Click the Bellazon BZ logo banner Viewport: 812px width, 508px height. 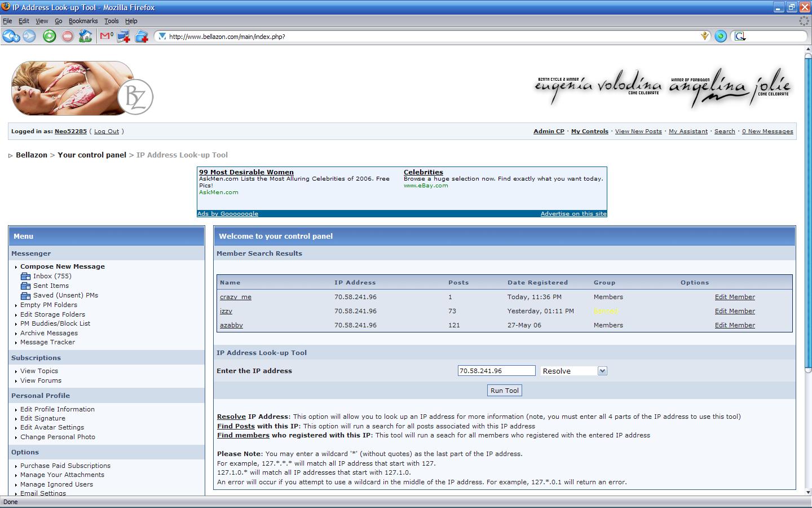click(x=82, y=89)
